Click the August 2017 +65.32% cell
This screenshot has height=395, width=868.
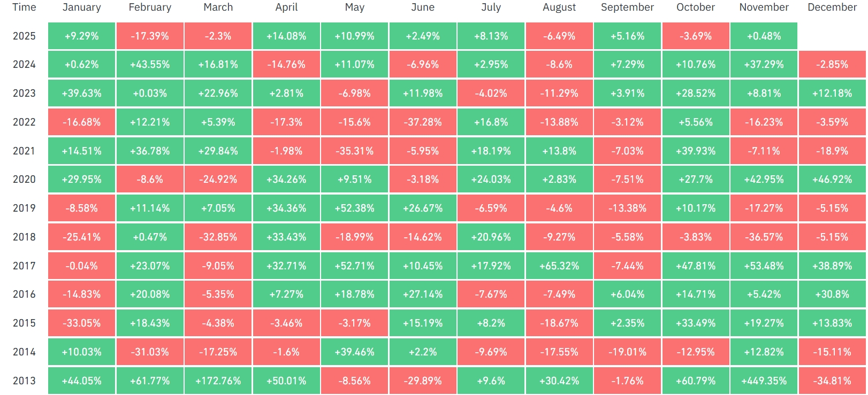click(x=559, y=266)
